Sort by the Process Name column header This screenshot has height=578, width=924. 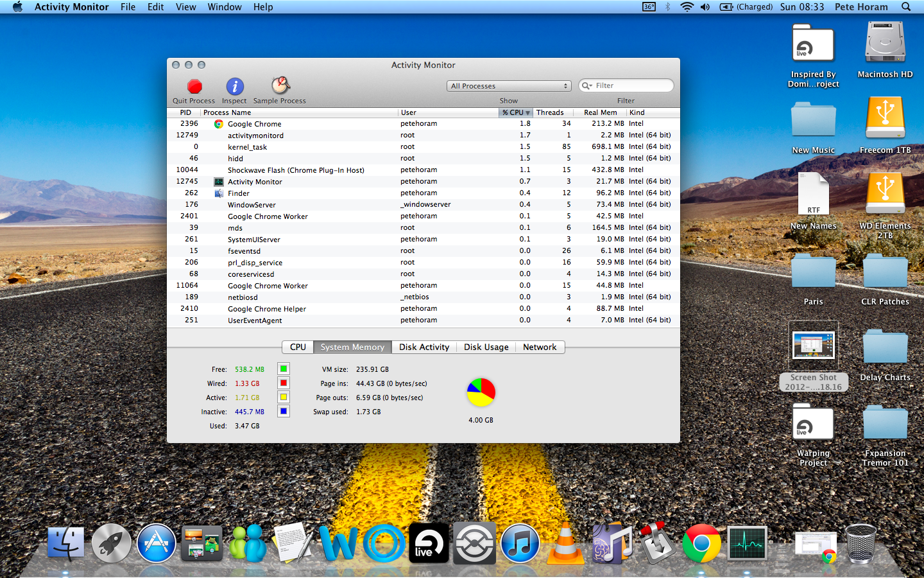[299, 112]
